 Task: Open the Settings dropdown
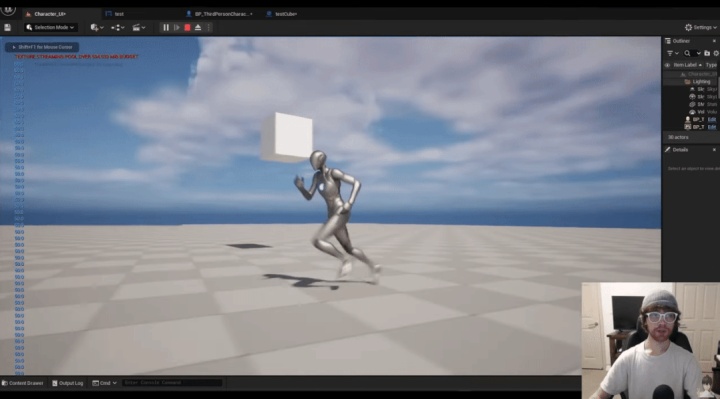click(701, 28)
